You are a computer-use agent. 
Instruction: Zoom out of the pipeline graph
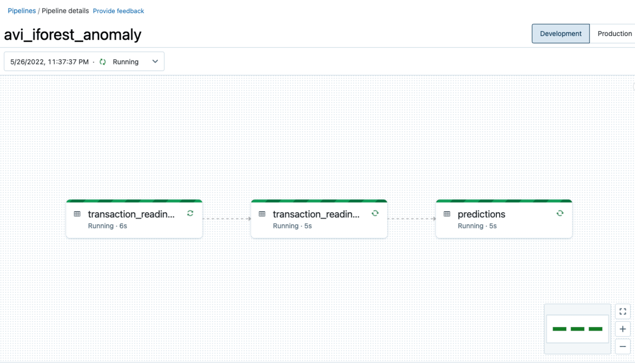(623, 347)
